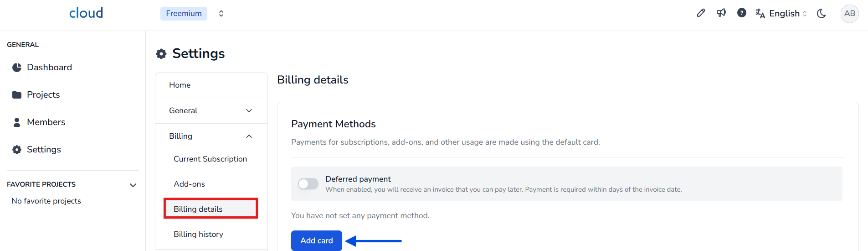The image size is (868, 251).
Task: Collapse the Favorite Projects section
Action: (133, 185)
